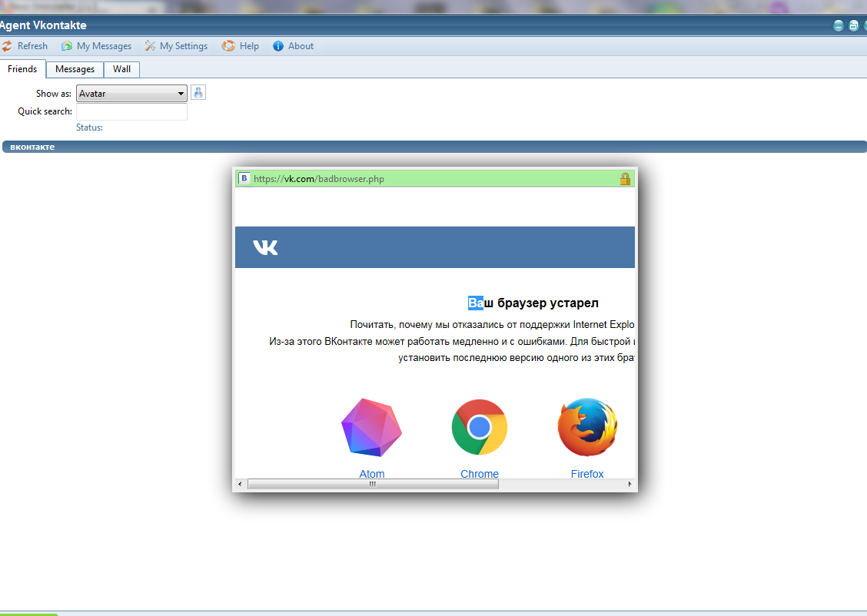Click the Status label

click(x=90, y=128)
